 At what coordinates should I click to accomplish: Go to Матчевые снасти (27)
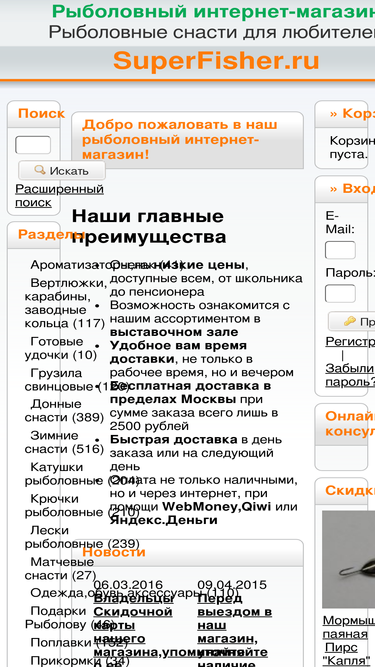[60, 568]
